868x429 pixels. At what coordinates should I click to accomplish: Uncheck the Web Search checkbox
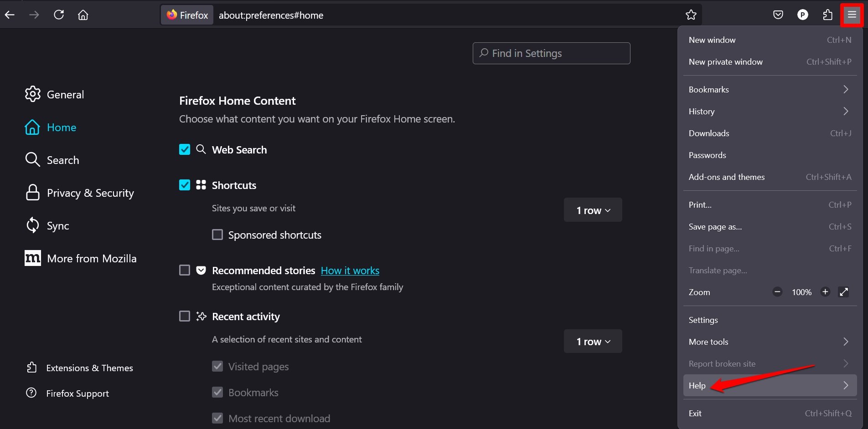pyautogui.click(x=185, y=149)
